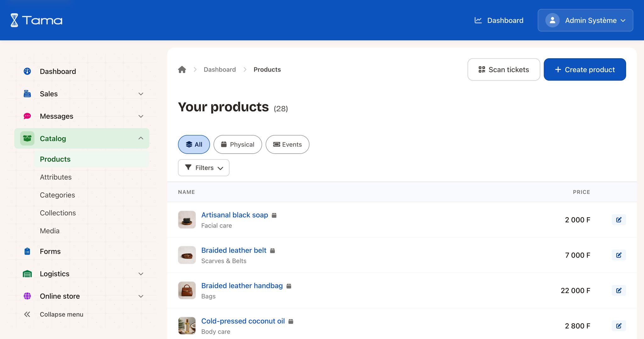Screen dimensions: 644x339
Task: Expand the Online store menu chevron
Action: click(x=141, y=296)
